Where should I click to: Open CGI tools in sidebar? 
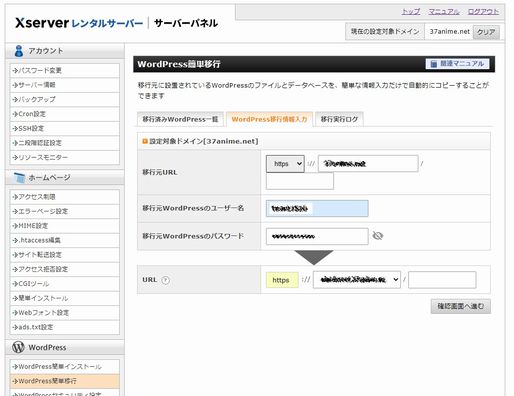click(x=65, y=284)
